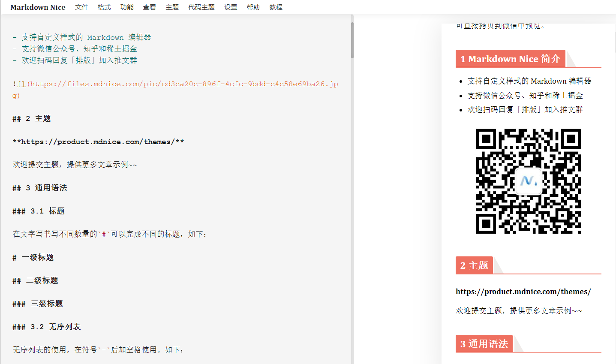Screen dimensions: 616x364
Task: Click preview text "欢迎提交主题，提供更多文章示例~~"
Action: pos(519,311)
